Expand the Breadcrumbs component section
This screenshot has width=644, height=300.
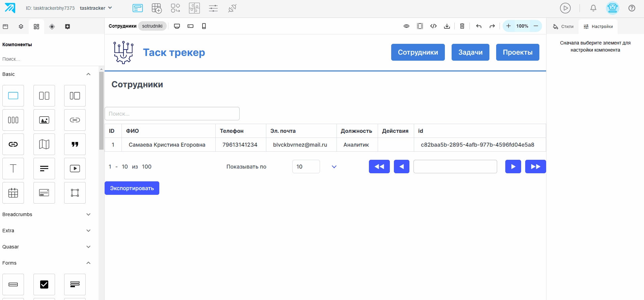46,214
